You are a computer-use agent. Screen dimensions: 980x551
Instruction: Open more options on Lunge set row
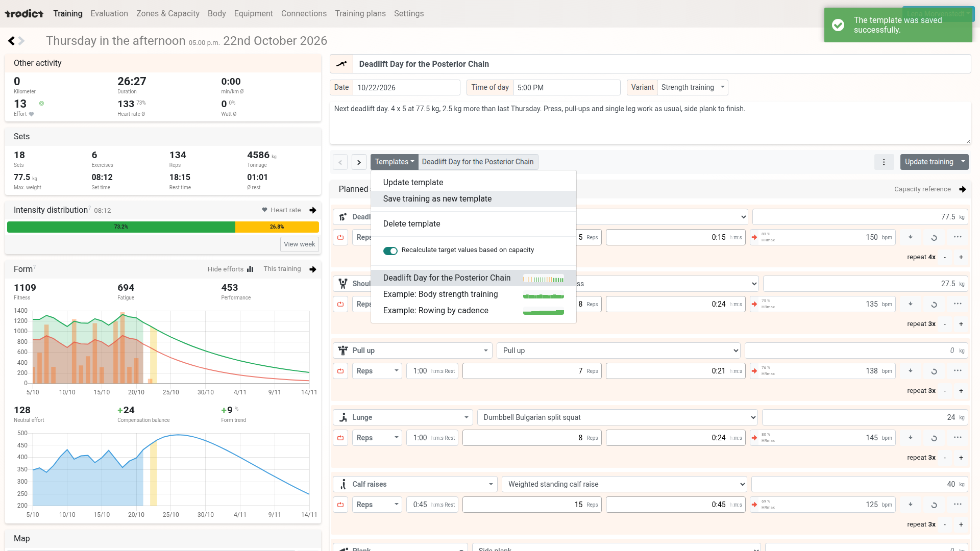tap(958, 438)
